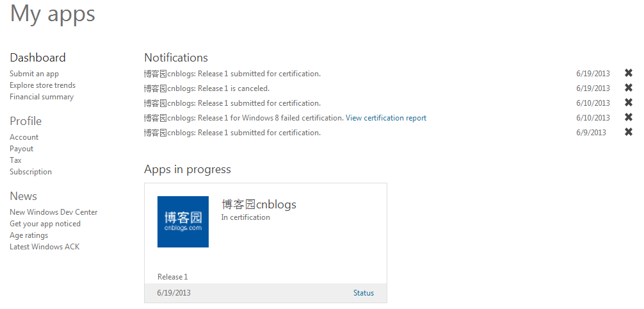The width and height of the screenshot is (644, 309).
Task: Read New Windows Dev Center news
Action: (x=54, y=212)
